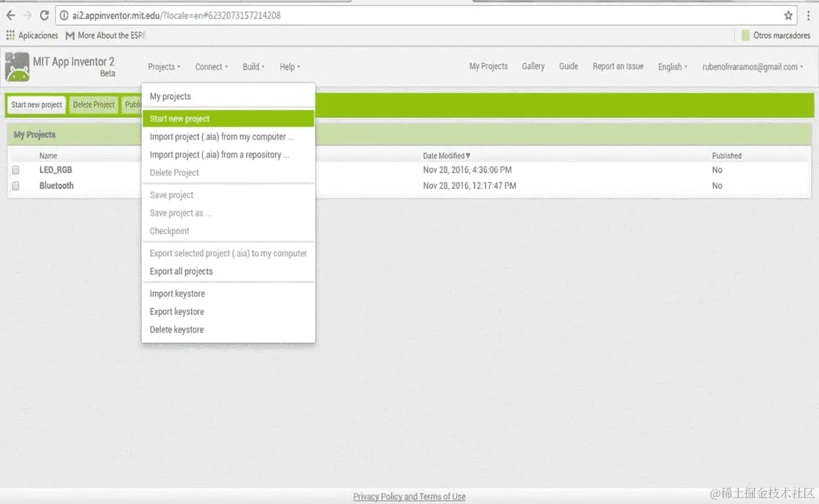Viewport: 819px width, 504px height.
Task: Expand the Build dropdown menu
Action: pyautogui.click(x=253, y=67)
